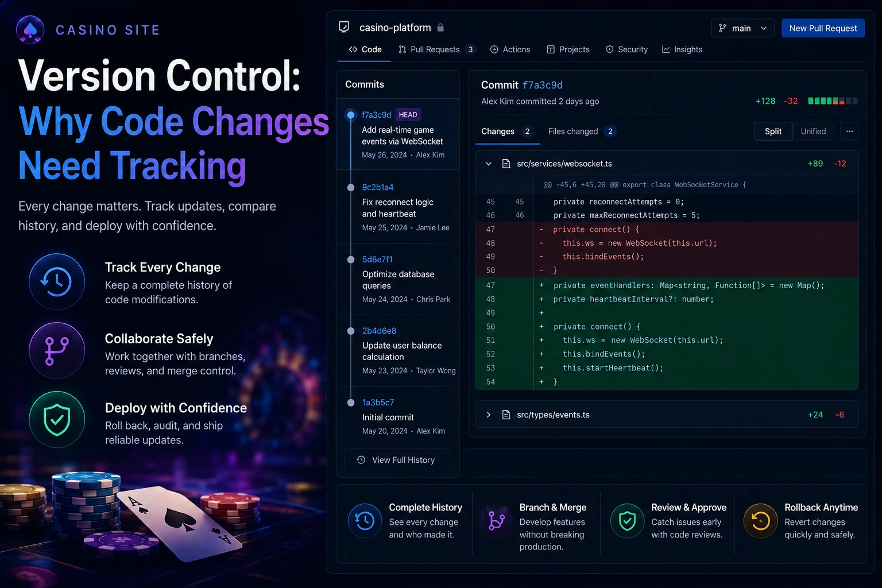Image resolution: width=882 pixels, height=588 pixels.
Task: Open the more options ellipsis button
Action: [x=849, y=131]
